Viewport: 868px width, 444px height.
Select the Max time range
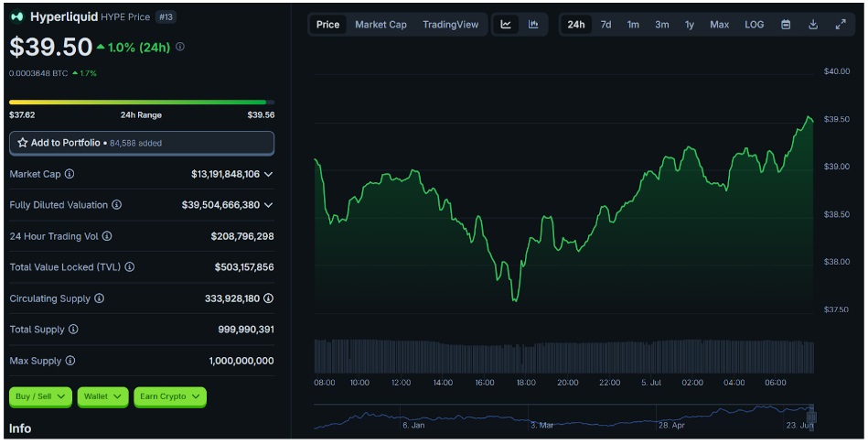pos(720,25)
